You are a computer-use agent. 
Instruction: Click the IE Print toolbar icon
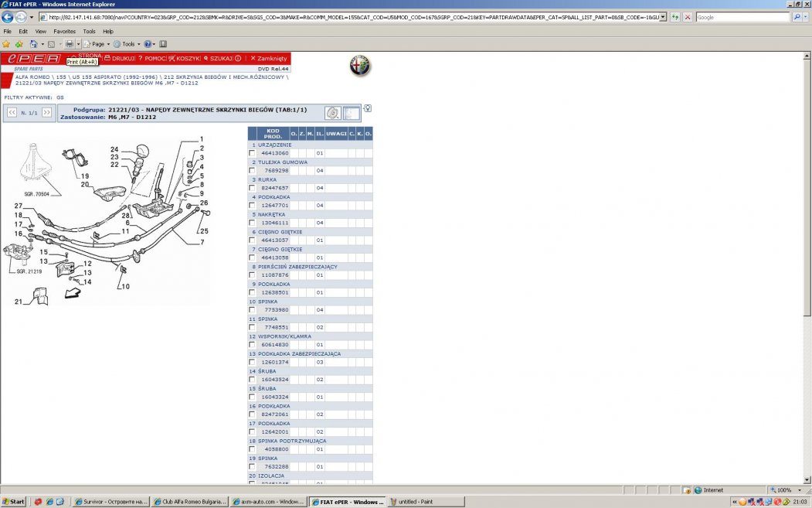(69, 44)
